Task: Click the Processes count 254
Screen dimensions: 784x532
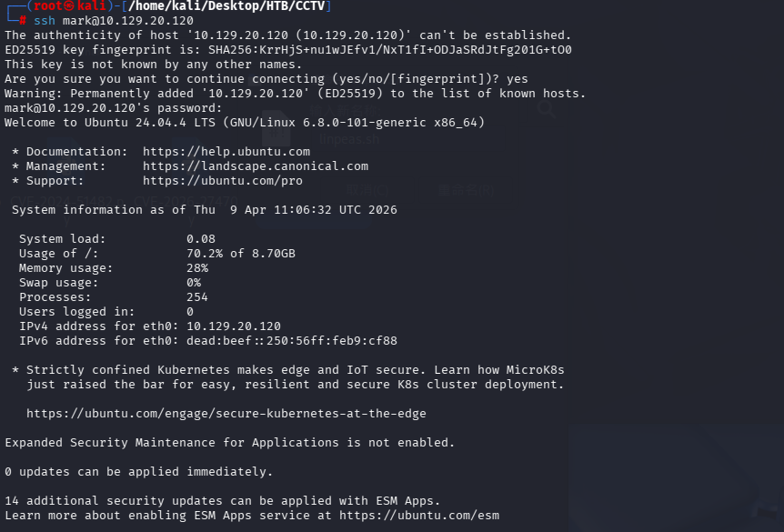Action: [197, 297]
